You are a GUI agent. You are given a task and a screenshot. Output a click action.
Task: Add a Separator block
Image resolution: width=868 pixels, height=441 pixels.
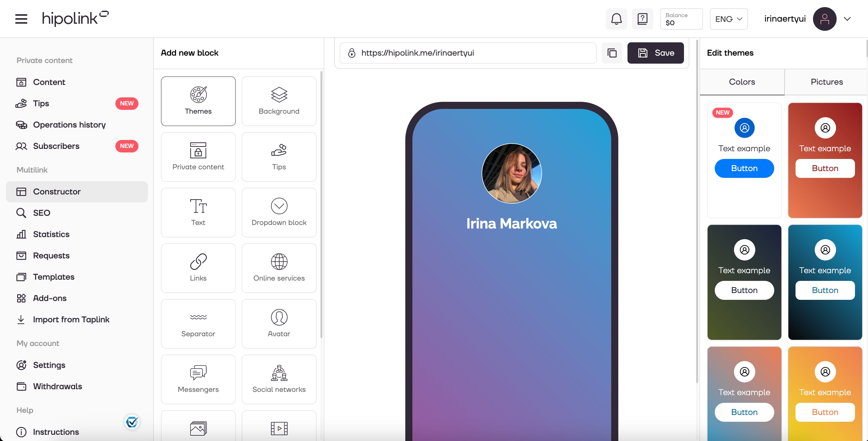point(198,323)
